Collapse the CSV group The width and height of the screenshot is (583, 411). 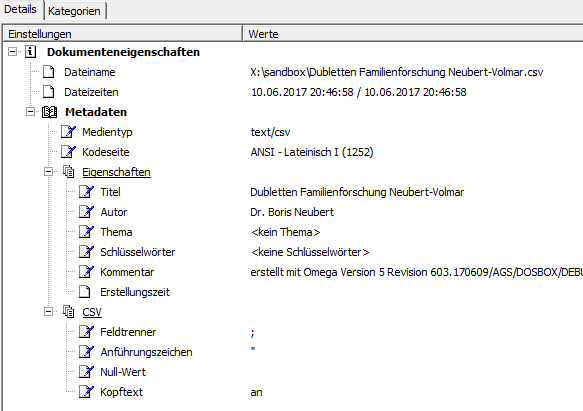(x=48, y=312)
